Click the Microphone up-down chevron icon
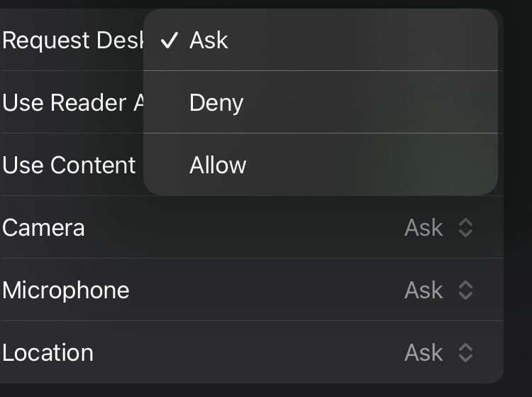This screenshot has height=397, width=532. click(465, 290)
